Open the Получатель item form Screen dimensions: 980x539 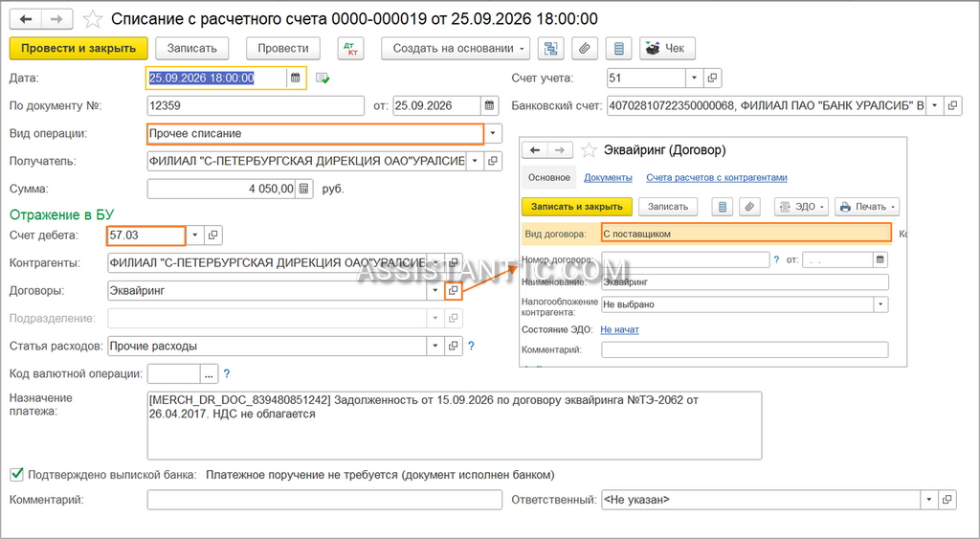pos(493,161)
